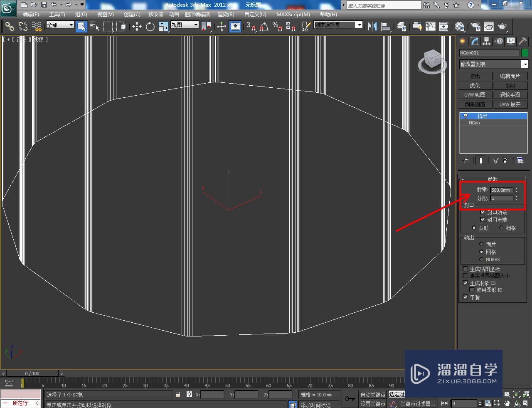Open the 工具(T) menu
The height and width of the screenshot is (408, 532).
tap(57, 14)
